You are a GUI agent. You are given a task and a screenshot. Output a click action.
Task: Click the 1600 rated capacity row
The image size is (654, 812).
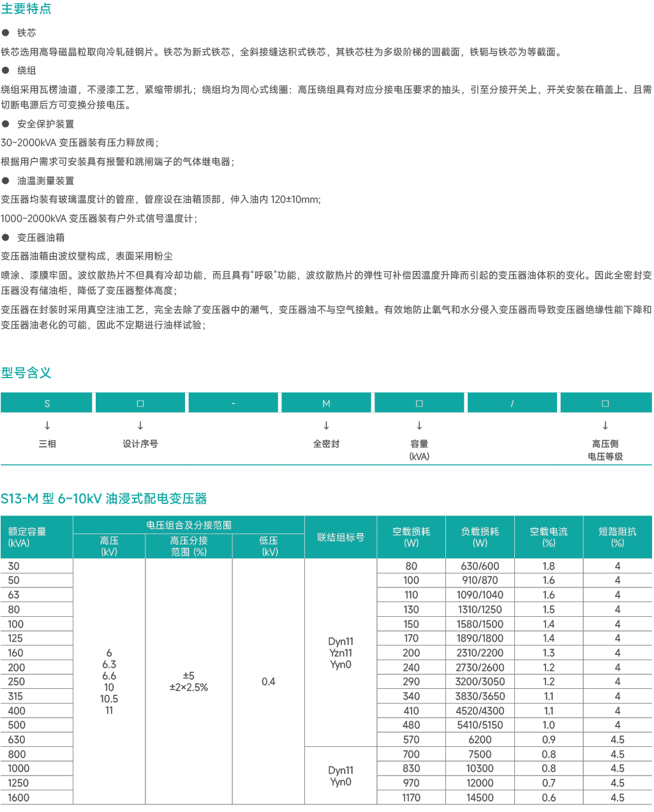click(19, 797)
